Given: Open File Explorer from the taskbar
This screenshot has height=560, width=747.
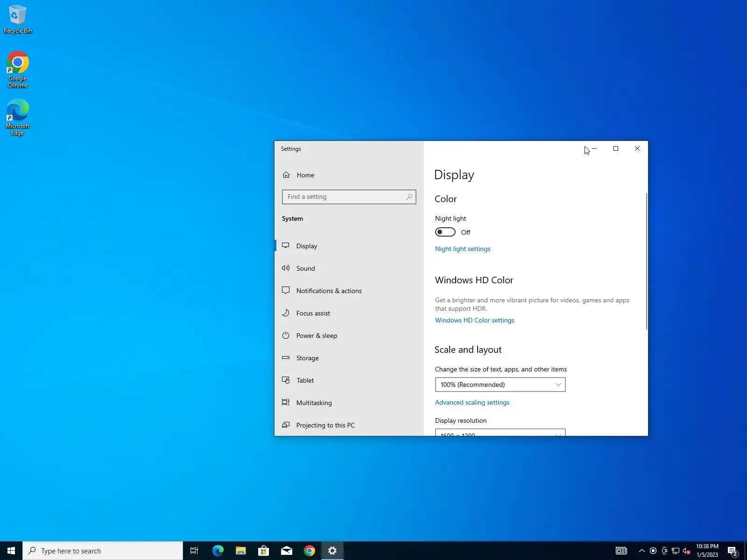Looking at the screenshot, I should [240, 551].
